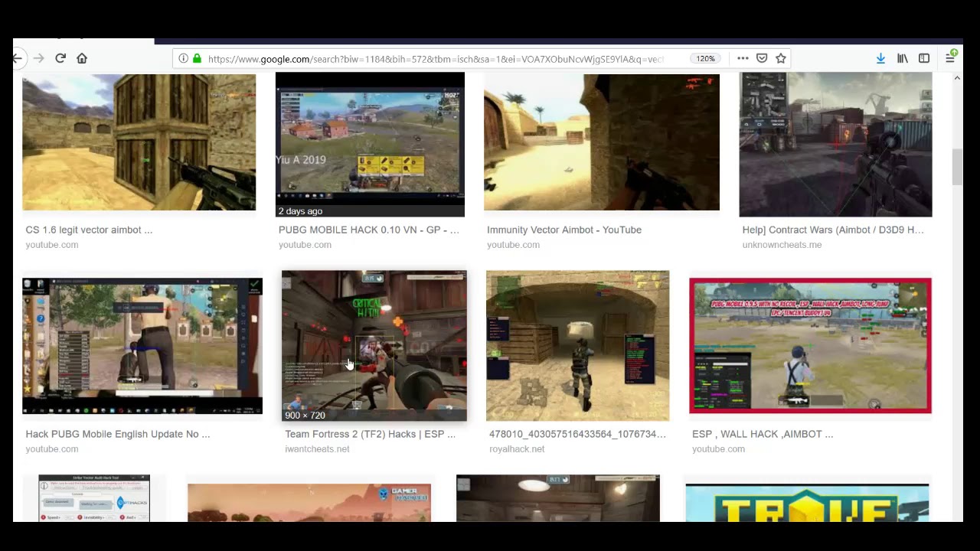The image size is (980, 551).
Task: Click youtube.com under CS 1.6 legit vector aimbot
Action: 52,245
